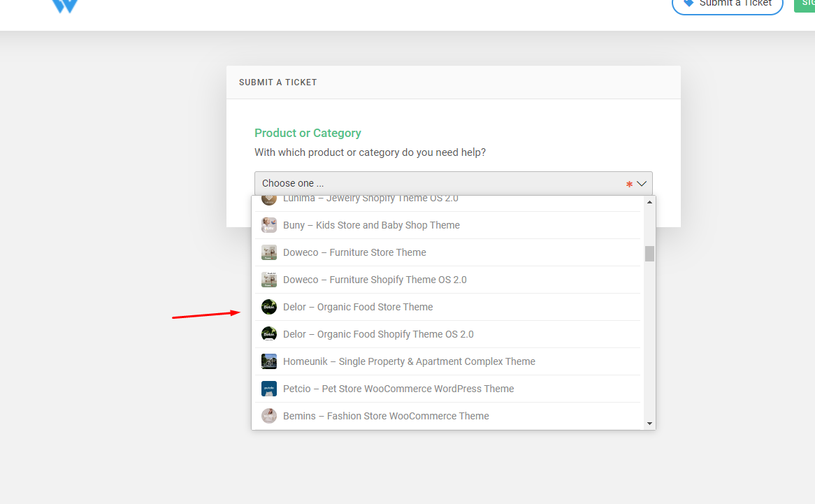This screenshot has height=504, width=815.
Task: Pick Delor – Organic Food Shopify Theme OS 2.0
Action: pyautogui.click(x=447, y=334)
